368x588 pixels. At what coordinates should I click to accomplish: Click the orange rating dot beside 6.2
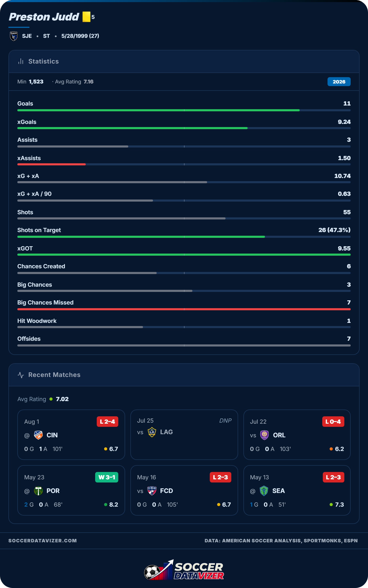pos(331,449)
